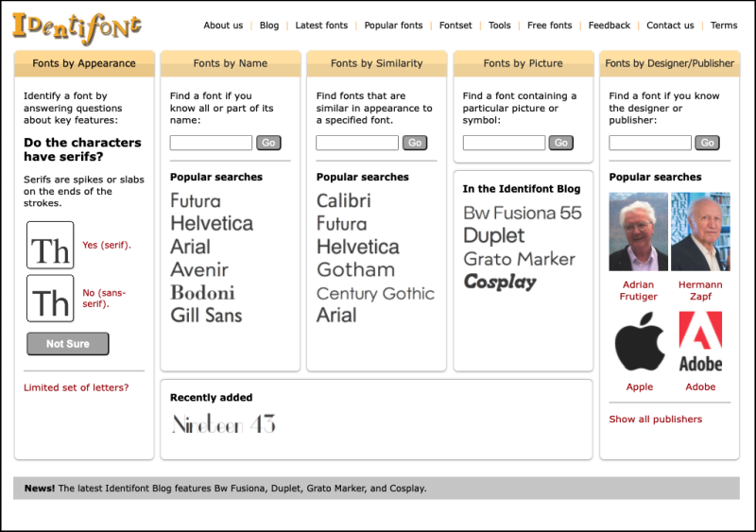Open 'Limited set of letters?' link

tap(77, 387)
